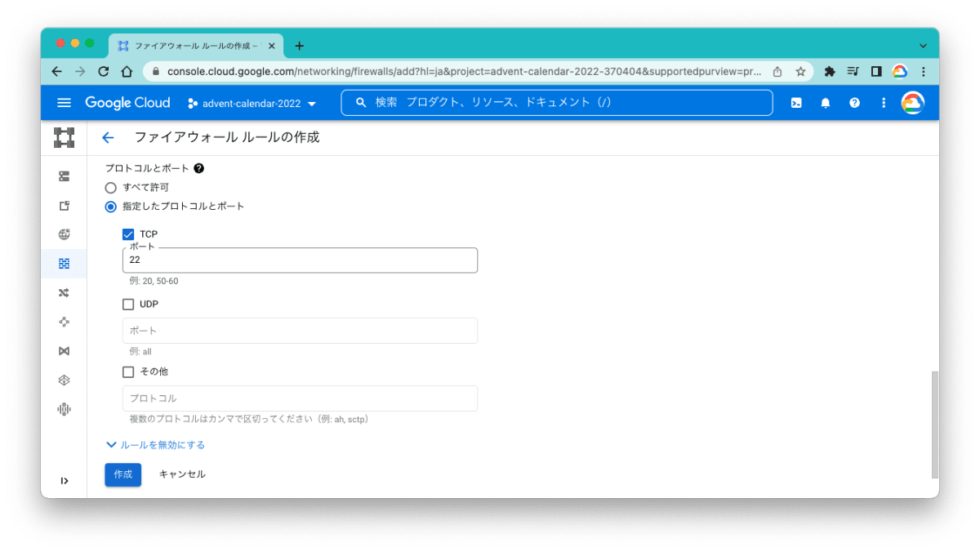The image size is (980, 552).
Task: Click the page vertical scrollbar thumb
Action: pyautogui.click(x=934, y=425)
